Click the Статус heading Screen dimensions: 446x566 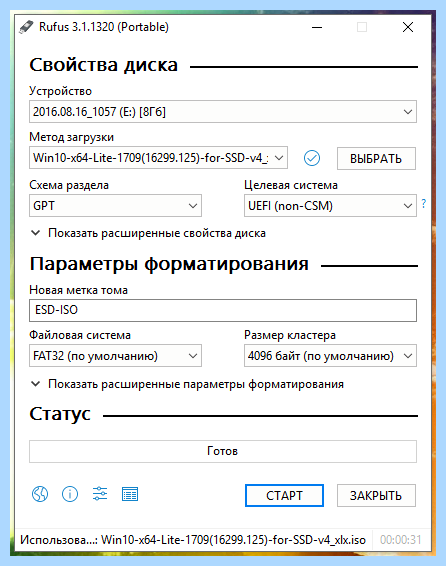pyautogui.click(x=60, y=414)
